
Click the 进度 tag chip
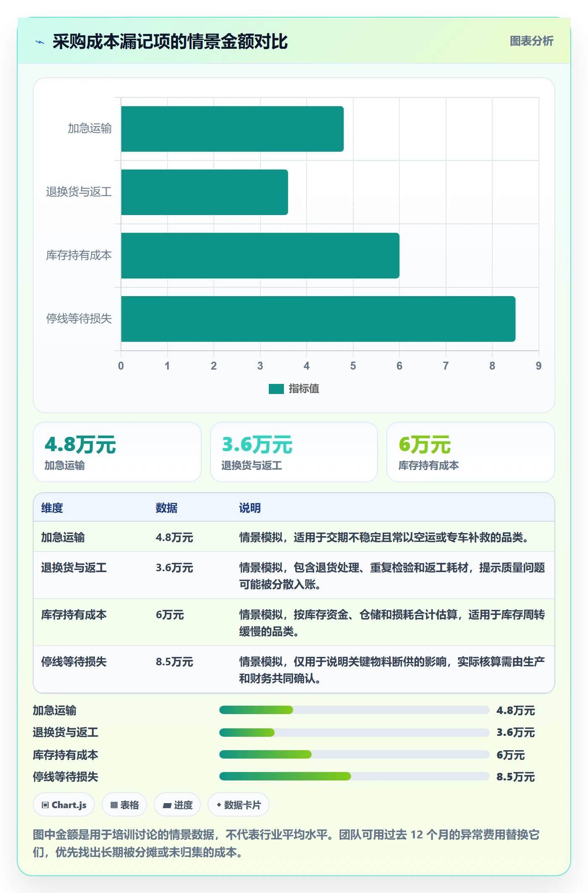[177, 805]
